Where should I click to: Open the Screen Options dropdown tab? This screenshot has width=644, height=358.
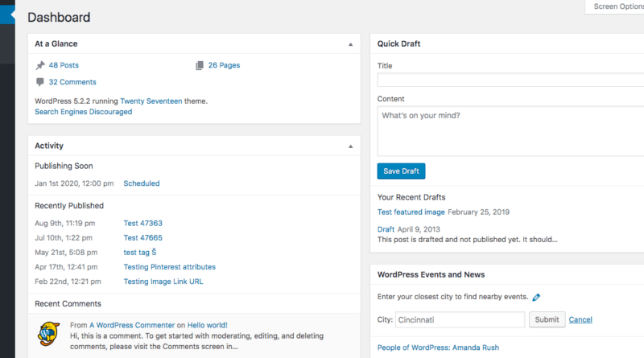click(616, 6)
